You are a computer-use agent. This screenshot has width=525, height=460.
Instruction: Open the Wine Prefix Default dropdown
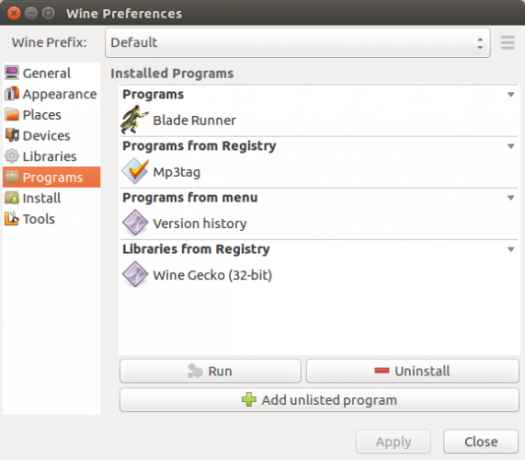point(298,43)
